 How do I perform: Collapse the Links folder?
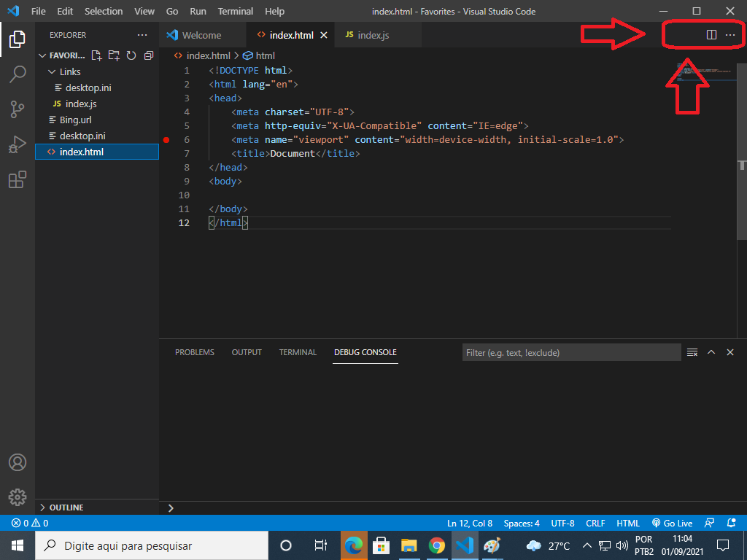[65, 72]
